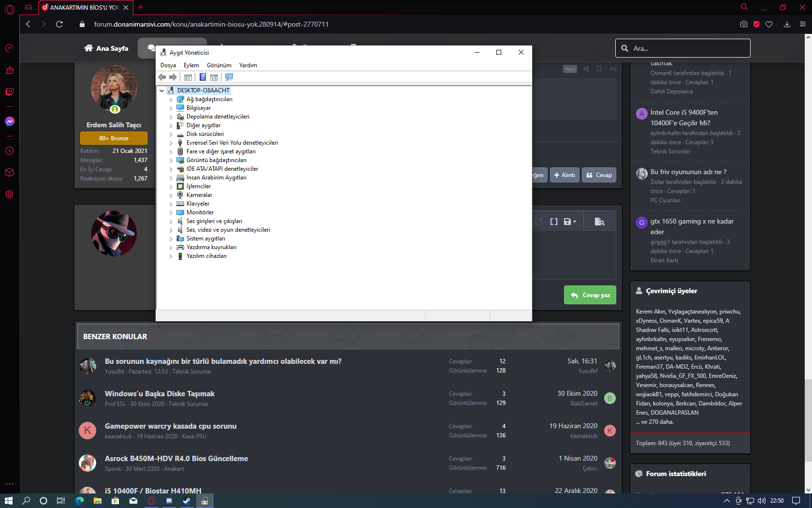Open the Eylem menu
The height and width of the screenshot is (508, 812).
191,65
